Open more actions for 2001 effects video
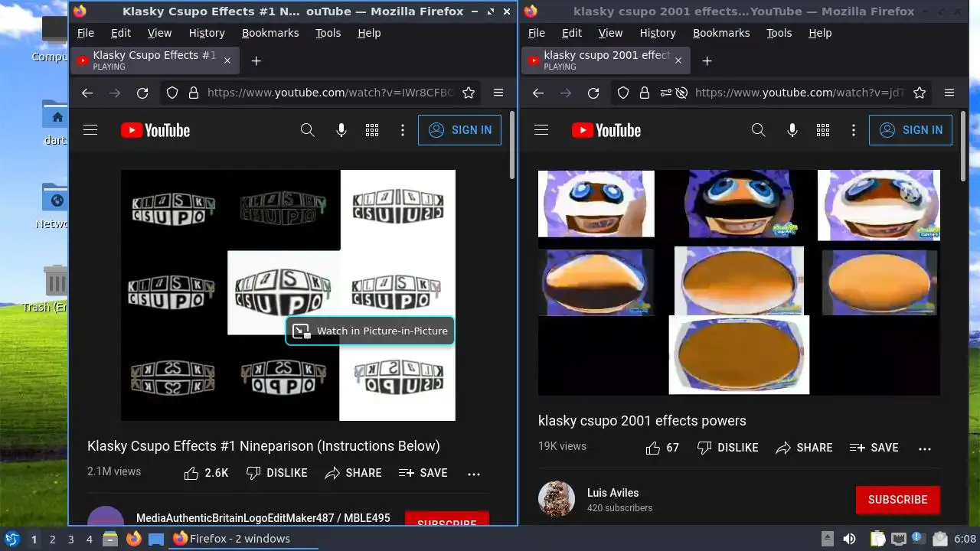This screenshot has height=551, width=980. 925,448
